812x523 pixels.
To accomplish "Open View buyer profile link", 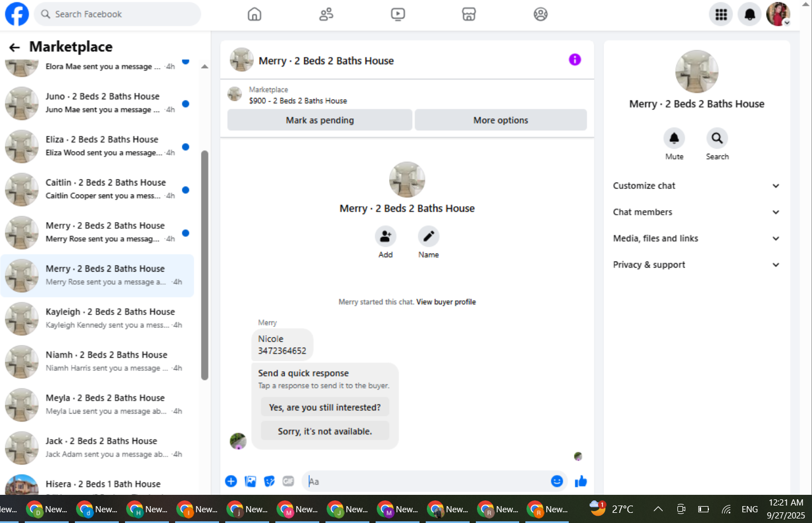I will (446, 302).
